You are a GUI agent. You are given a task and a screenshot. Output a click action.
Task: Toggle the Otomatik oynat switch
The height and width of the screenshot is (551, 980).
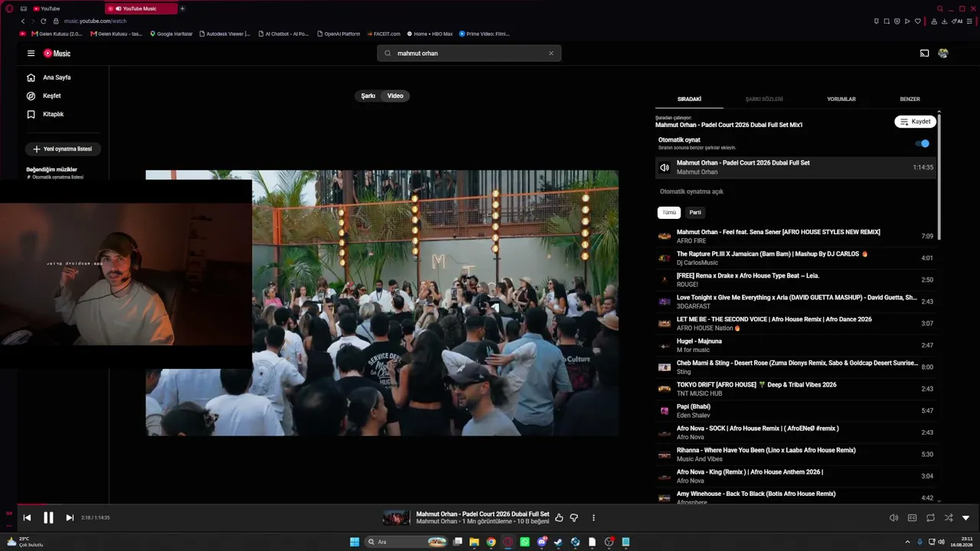(x=923, y=143)
